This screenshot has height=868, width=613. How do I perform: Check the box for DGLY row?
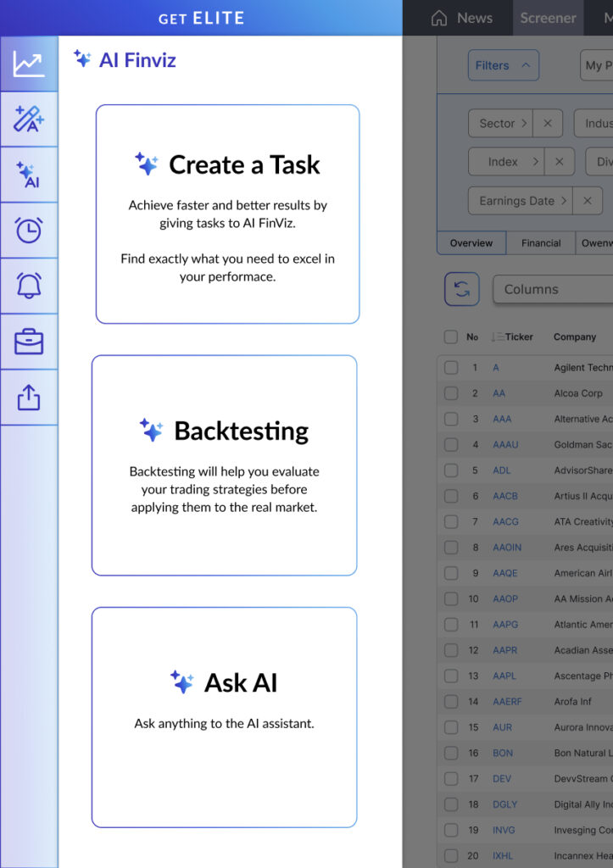point(451,804)
